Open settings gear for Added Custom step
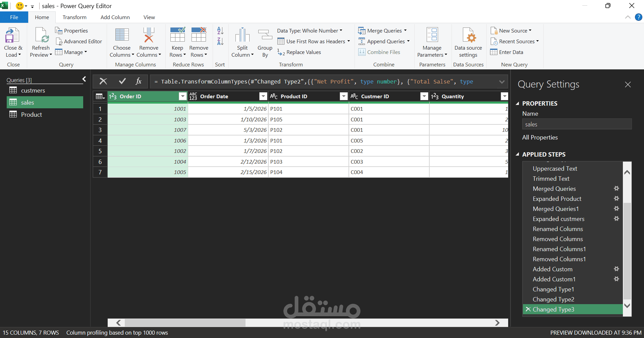Screen dimensions: 644x338 point(616,269)
